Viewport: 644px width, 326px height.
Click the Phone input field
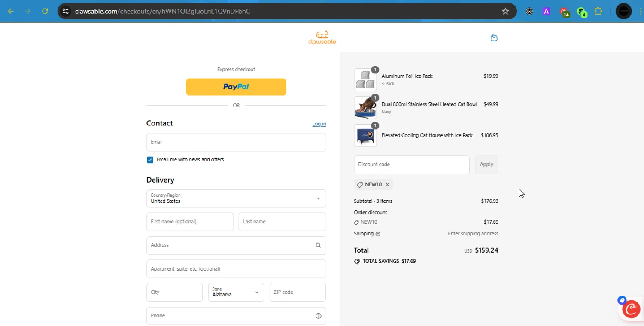236,316
